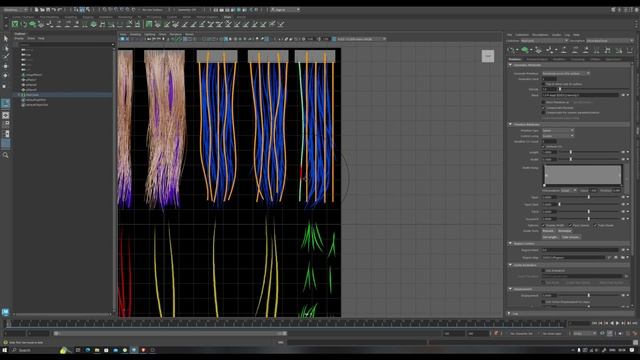Open the Description dropdown in XGen
This screenshot has width=640, height=360.
pos(609,41)
